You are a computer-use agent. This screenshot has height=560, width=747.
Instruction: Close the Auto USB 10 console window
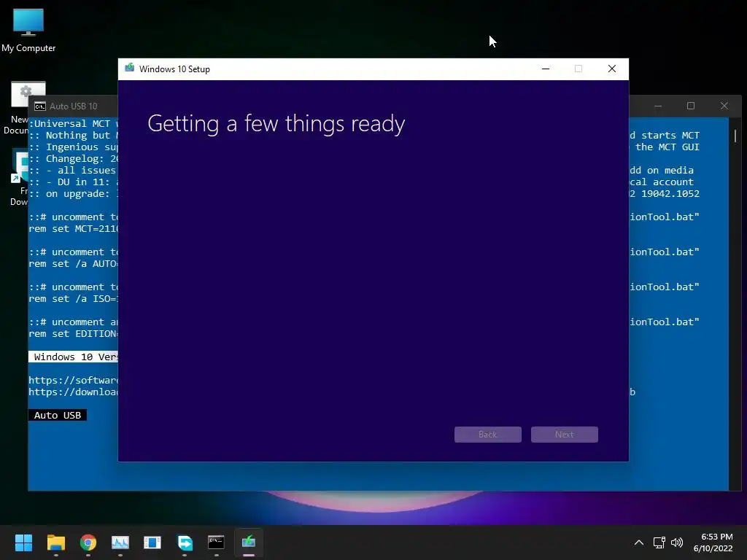click(x=724, y=106)
